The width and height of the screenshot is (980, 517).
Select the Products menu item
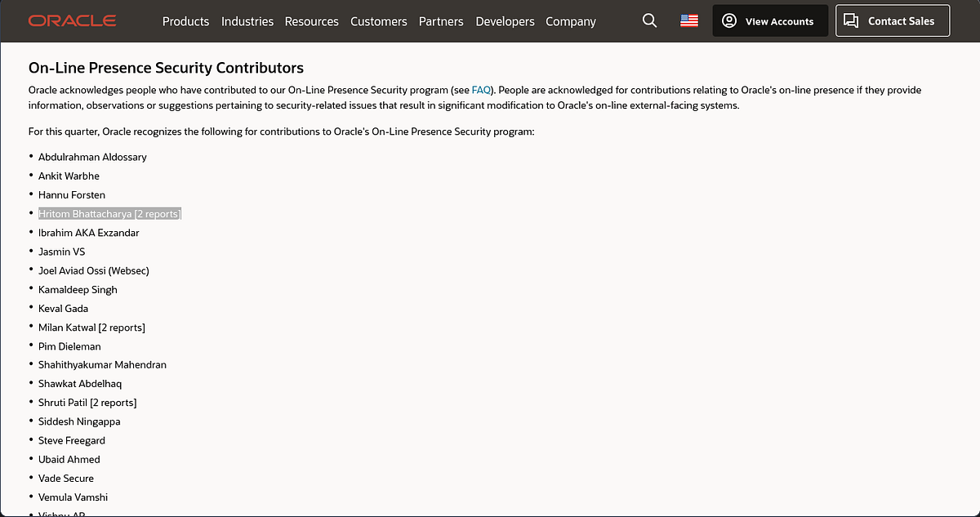coord(185,21)
